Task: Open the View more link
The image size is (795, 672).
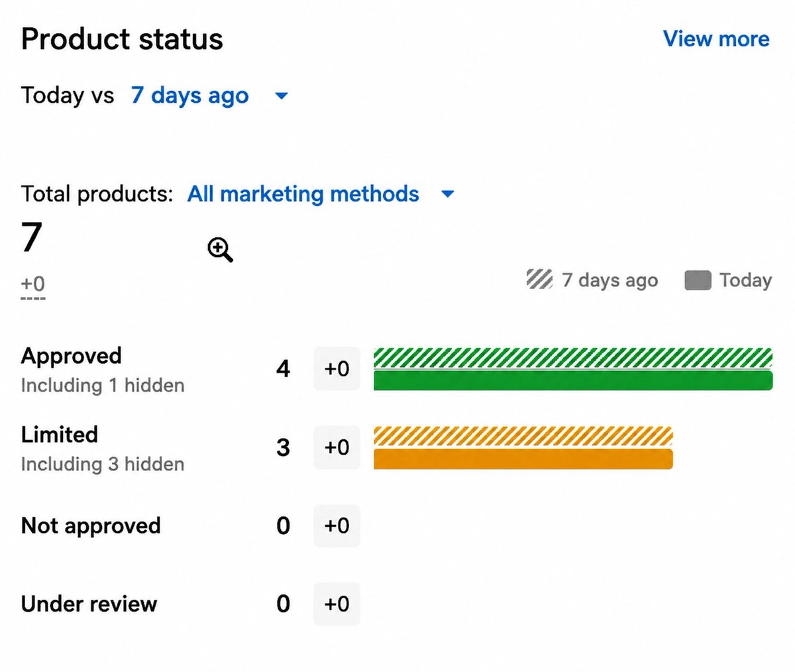Action: point(716,38)
